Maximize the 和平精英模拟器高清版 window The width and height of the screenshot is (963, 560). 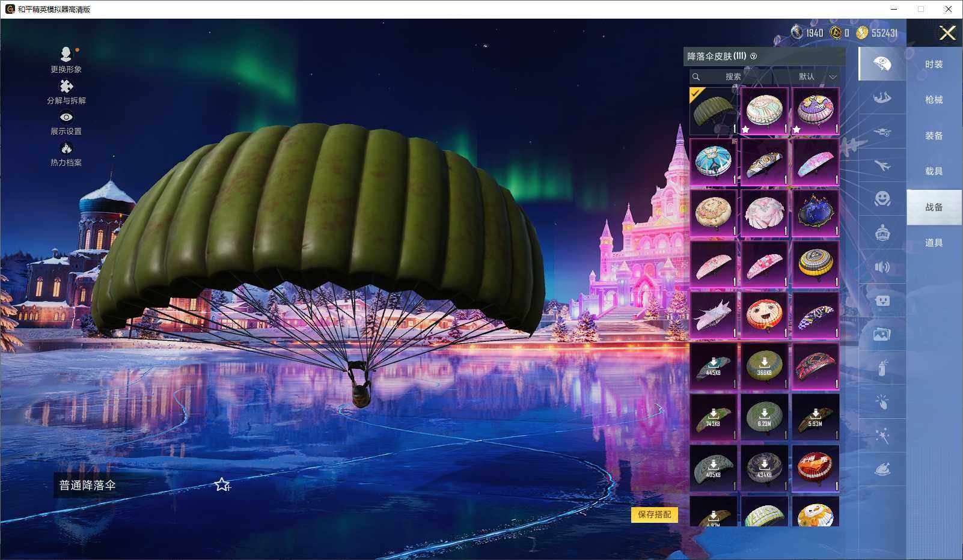(x=921, y=9)
